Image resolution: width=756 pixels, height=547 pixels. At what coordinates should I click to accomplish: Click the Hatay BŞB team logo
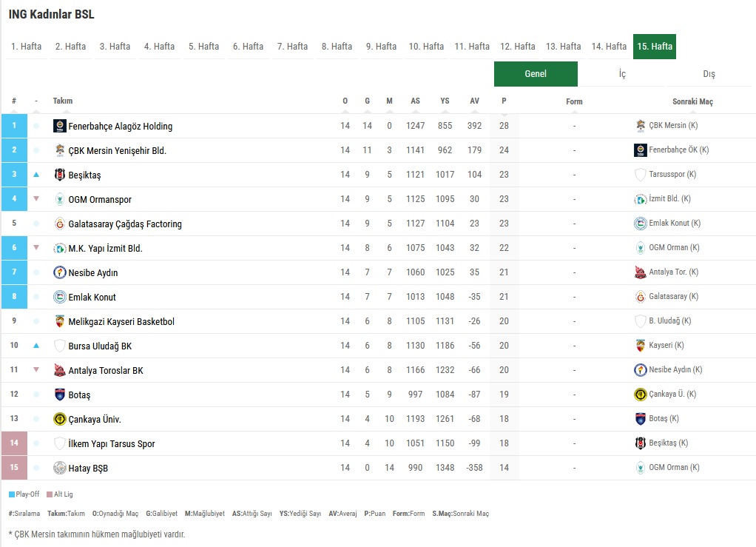60,468
